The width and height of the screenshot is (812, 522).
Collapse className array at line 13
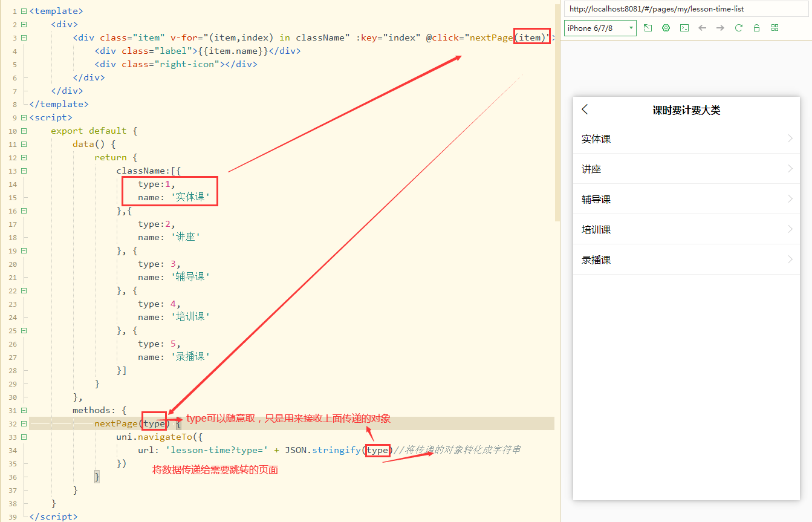point(24,171)
